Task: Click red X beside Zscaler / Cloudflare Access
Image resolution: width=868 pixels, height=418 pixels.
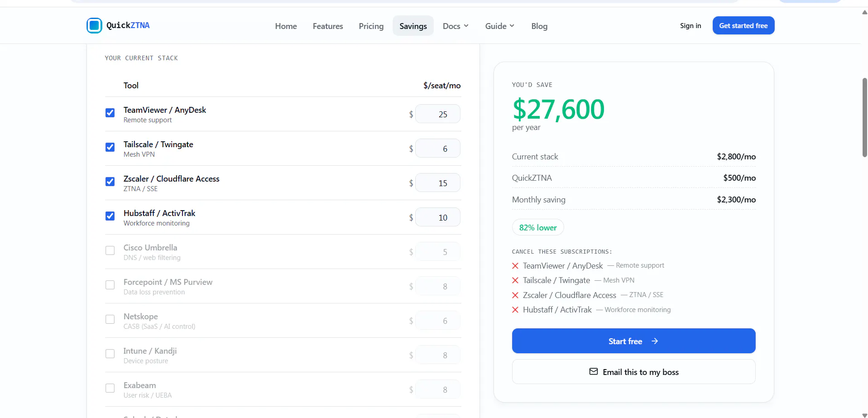Action: coord(515,295)
